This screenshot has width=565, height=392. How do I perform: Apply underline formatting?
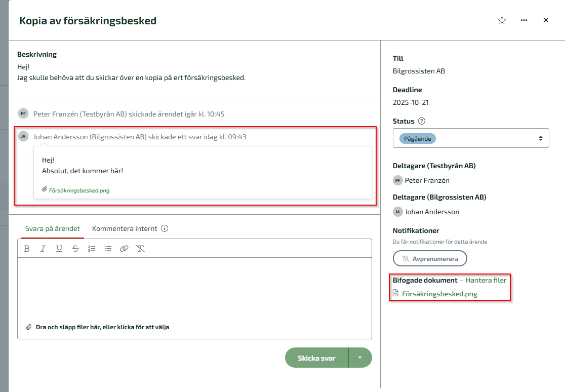coord(59,249)
